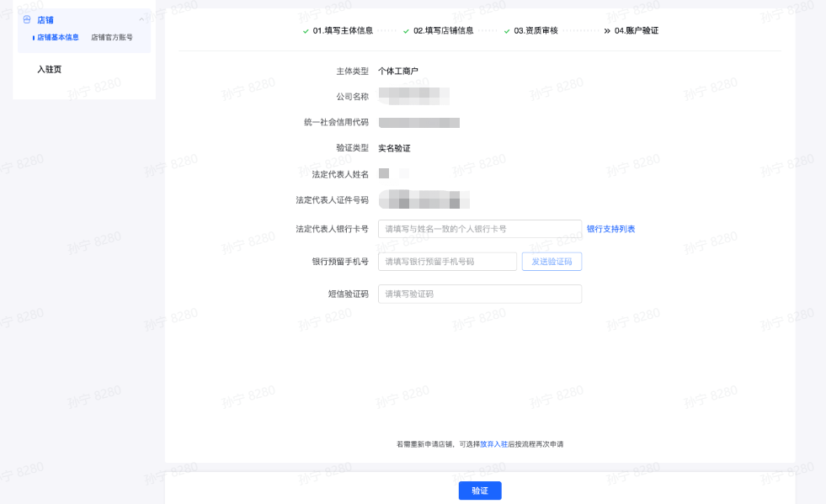This screenshot has width=826, height=504.
Task: Click step 01.填写主体信息
Action: pos(343,30)
